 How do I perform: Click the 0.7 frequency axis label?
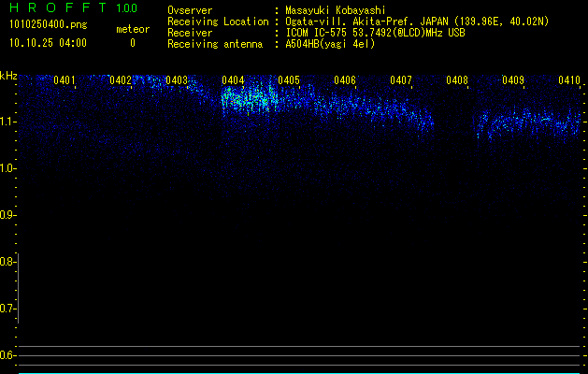[x=7, y=309]
